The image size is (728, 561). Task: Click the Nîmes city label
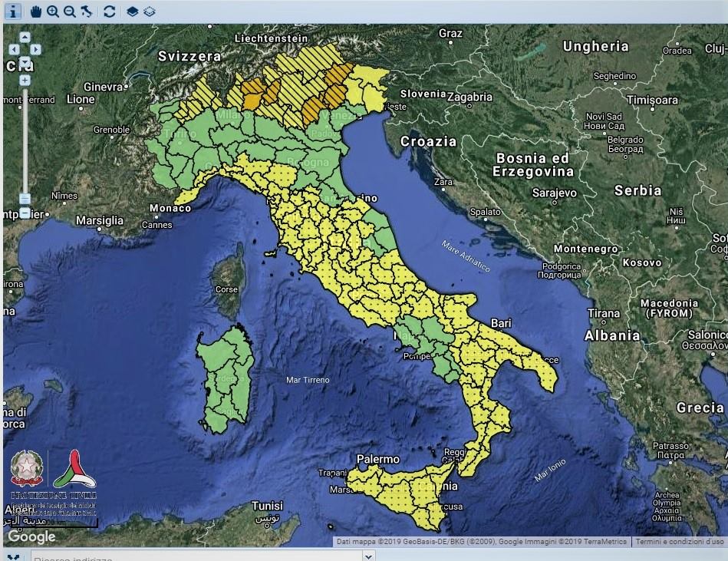[x=64, y=196]
